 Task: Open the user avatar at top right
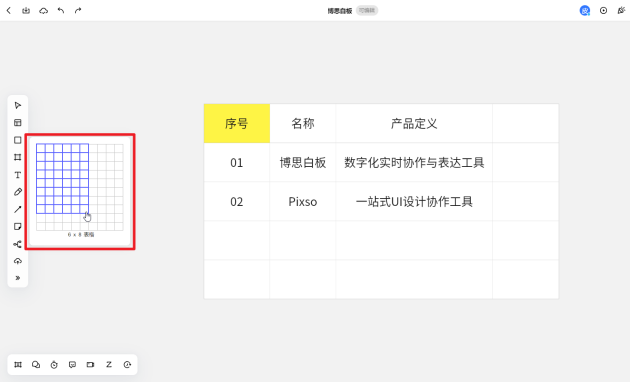click(x=585, y=11)
